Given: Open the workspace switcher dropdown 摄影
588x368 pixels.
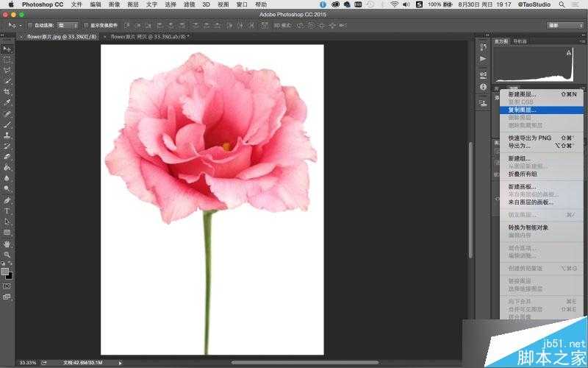Looking at the screenshot, I should coord(564,25).
